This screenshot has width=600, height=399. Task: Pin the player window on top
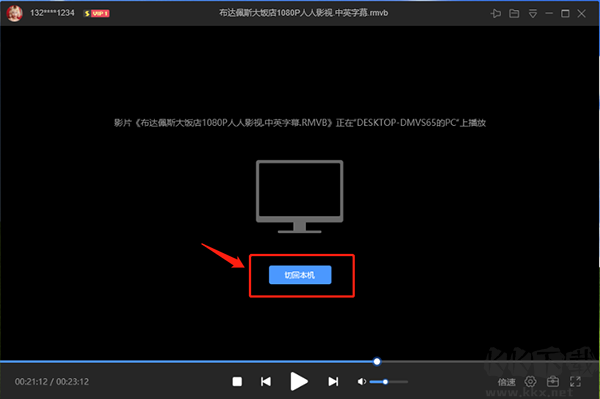(x=496, y=14)
